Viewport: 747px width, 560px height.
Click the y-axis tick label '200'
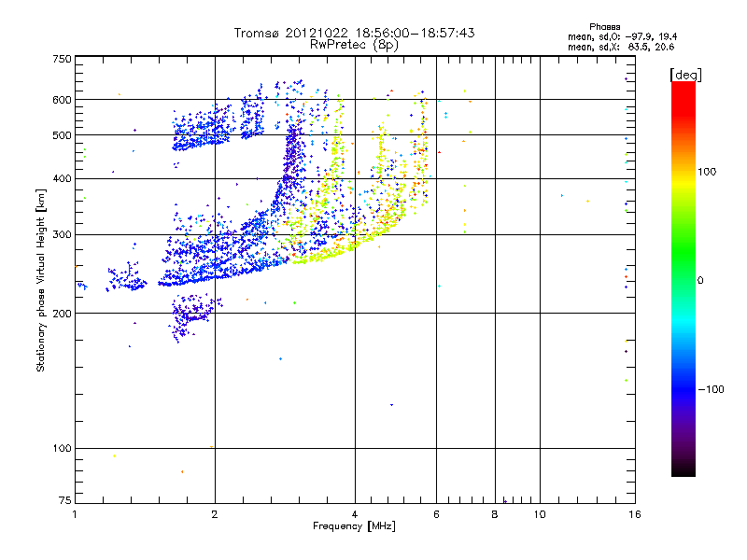tap(63, 314)
